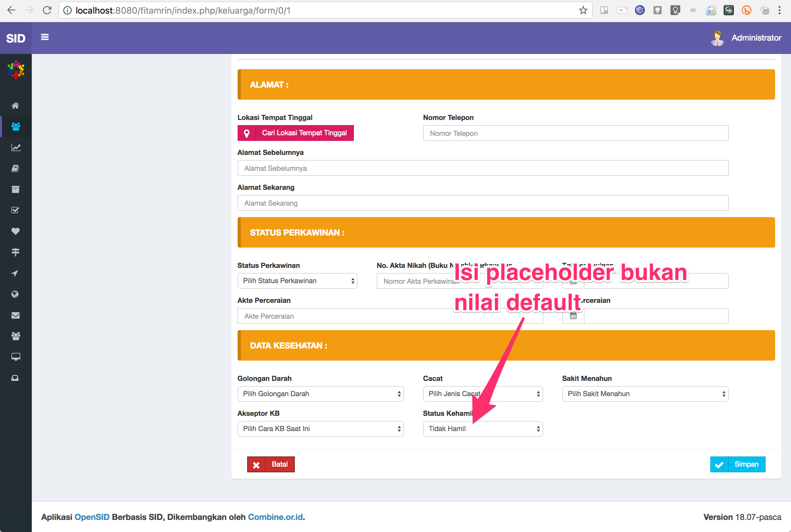Open the book/registry icon in sidebar

pos(15,168)
